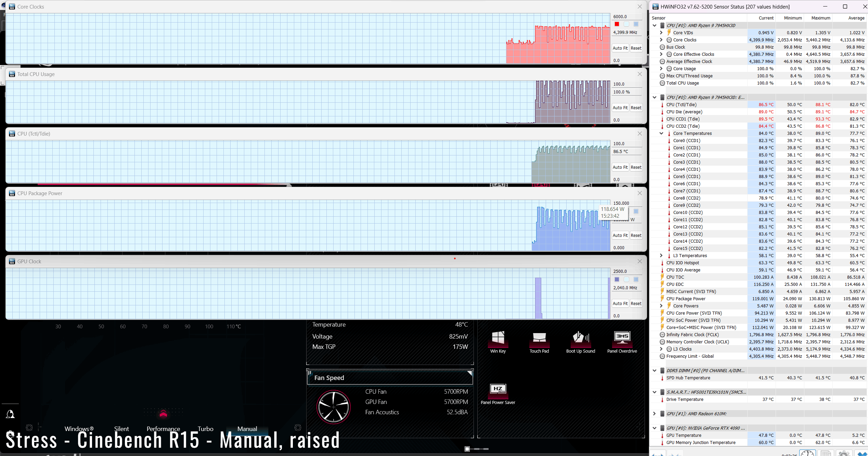Click the CPU Package Power window title icon
Image resolution: width=868 pixels, height=456 pixels.
pos(12,193)
